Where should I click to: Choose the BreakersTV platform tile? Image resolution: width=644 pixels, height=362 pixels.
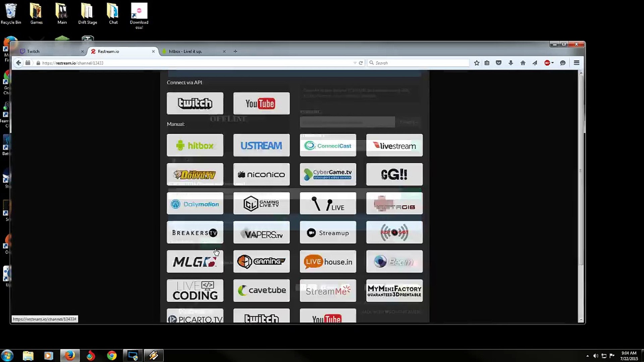coord(195,232)
